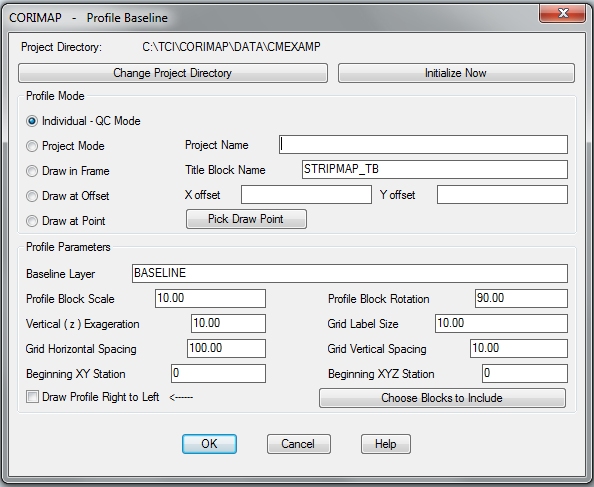This screenshot has height=487, width=594.
Task: Open Help for Profile Baseline
Action: (x=386, y=444)
